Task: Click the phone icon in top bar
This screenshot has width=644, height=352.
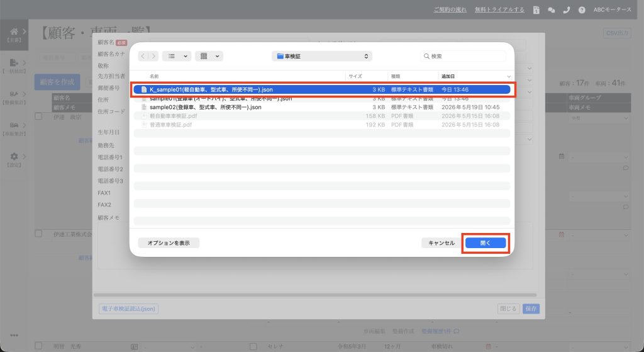Action: pyautogui.click(x=567, y=10)
